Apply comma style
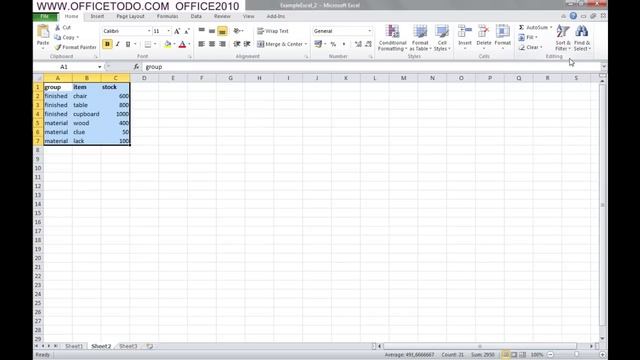640x360 pixels. click(344, 44)
